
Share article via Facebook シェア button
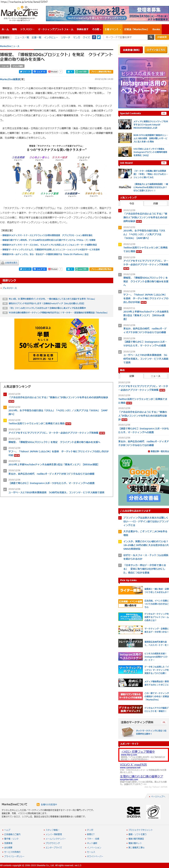coord(40,72)
